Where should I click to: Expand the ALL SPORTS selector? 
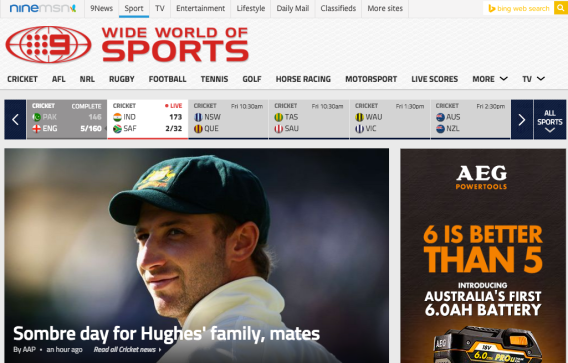pos(550,120)
